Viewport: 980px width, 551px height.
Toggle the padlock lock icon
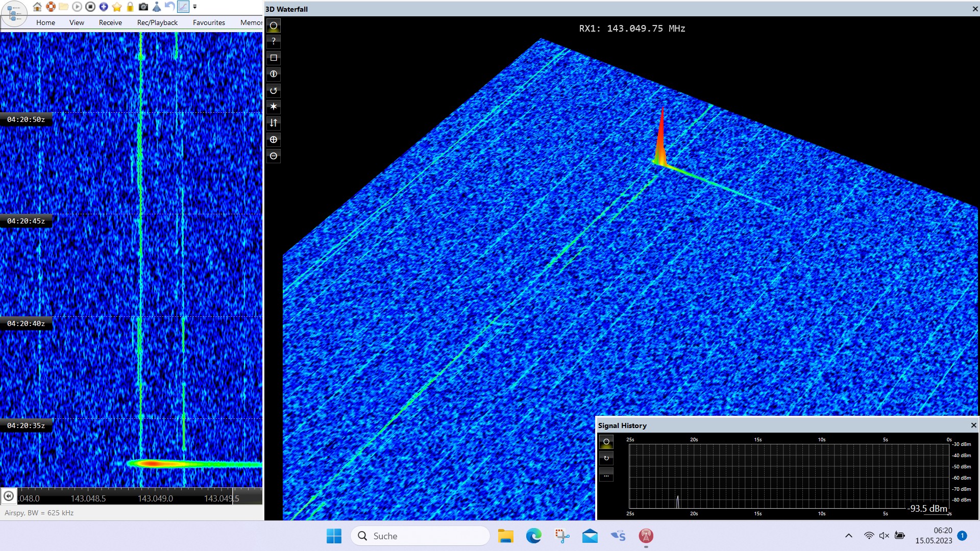point(130,7)
